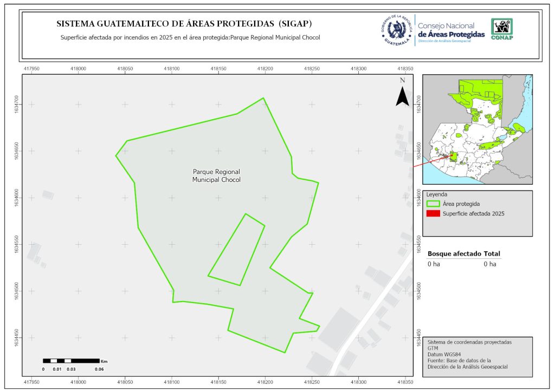Click the red Superficie afectada 2025 swatch
Screen dimensions: 555x392
pyautogui.click(x=433, y=214)
